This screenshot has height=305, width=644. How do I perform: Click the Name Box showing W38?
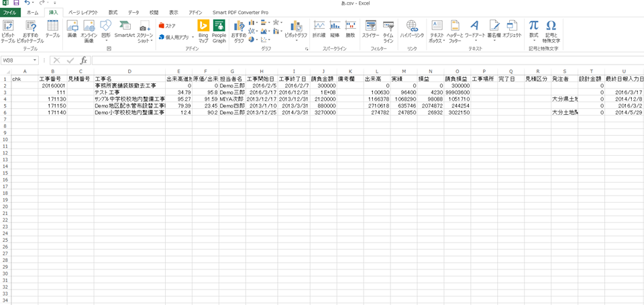16,60
